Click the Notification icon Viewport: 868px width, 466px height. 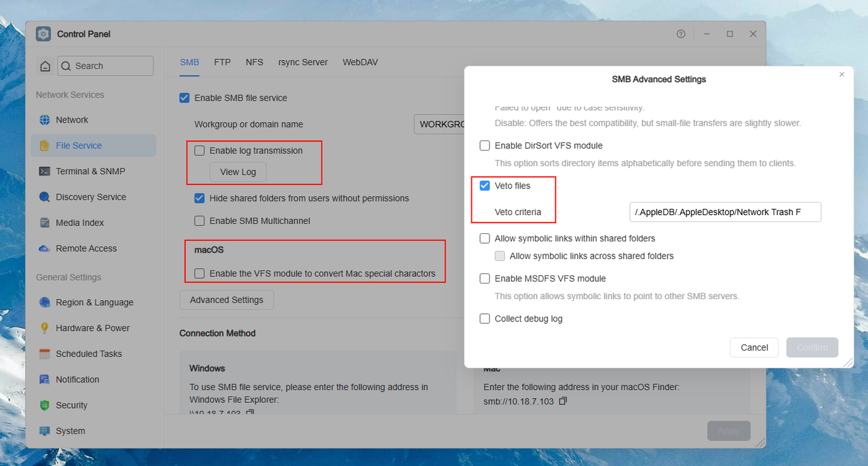(45, 380)
